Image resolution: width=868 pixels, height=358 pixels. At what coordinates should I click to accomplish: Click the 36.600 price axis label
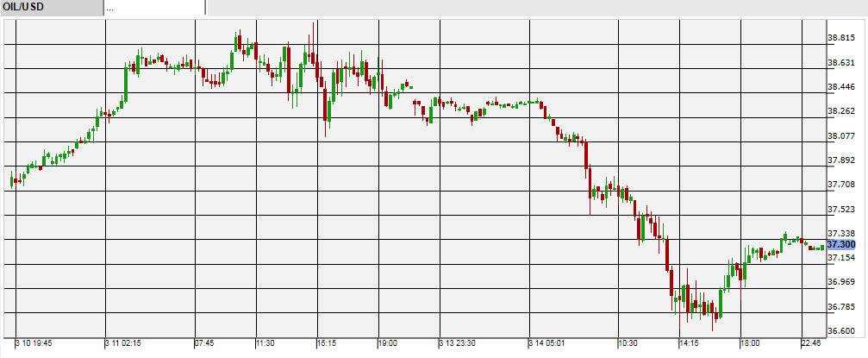(x=840, y=331)
